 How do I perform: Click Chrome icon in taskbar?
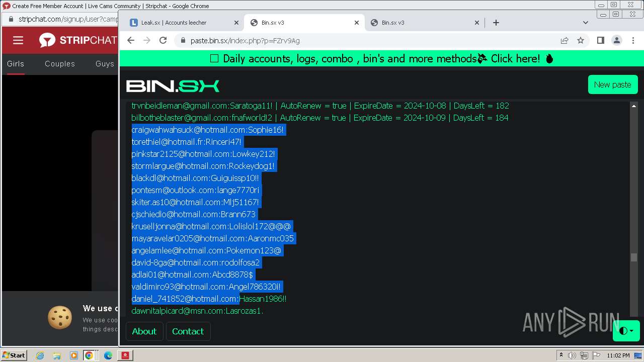(89, 355)
